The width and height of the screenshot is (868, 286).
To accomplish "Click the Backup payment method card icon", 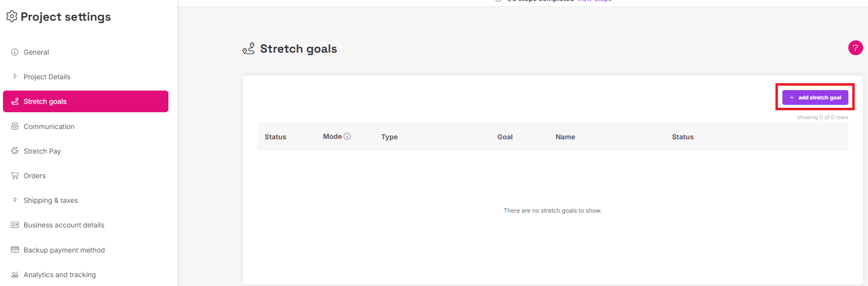I will click(x=15, y=250).
